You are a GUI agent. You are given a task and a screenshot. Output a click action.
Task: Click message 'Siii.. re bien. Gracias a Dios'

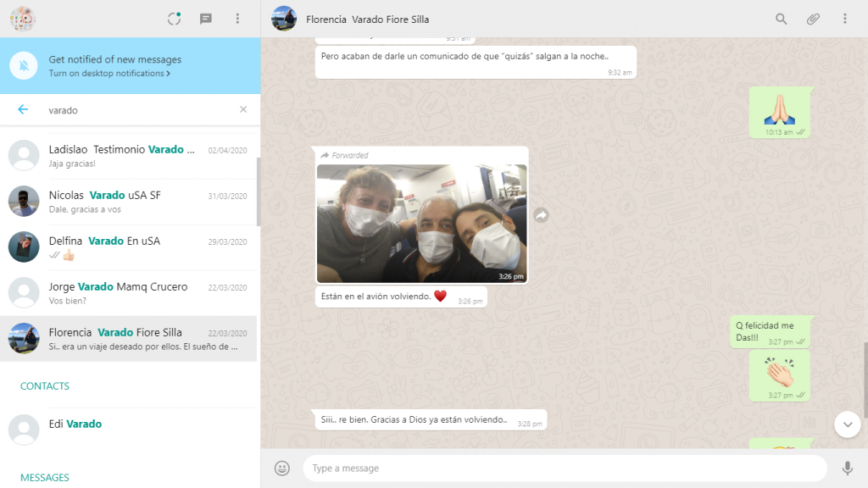point(431,420)
